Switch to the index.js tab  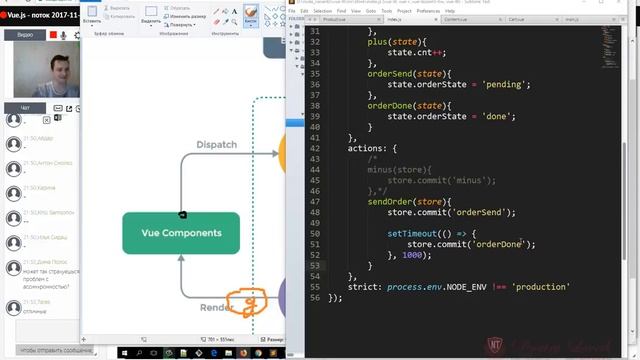pos(411,20)
